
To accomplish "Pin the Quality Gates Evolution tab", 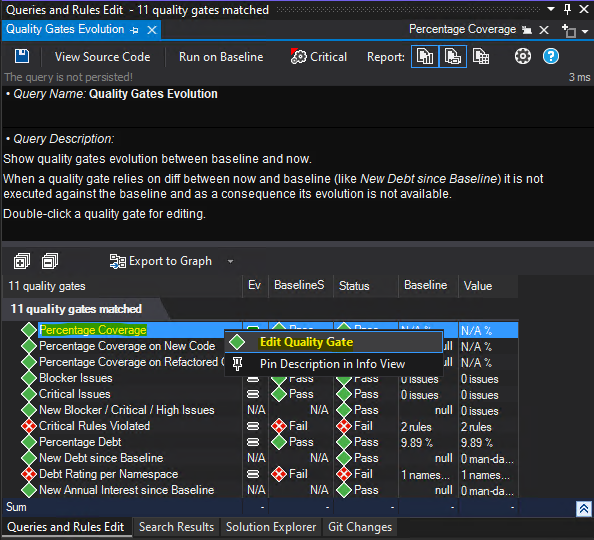I will [x=134, y=30].
